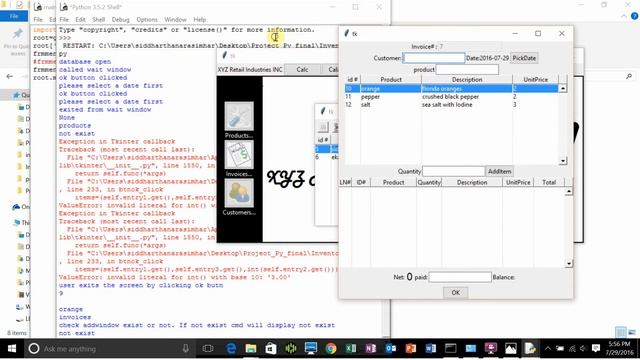Screen dimensions: 640x360
Task: Click invoice lines scrollbar up arrow
Action: (569, 191)
